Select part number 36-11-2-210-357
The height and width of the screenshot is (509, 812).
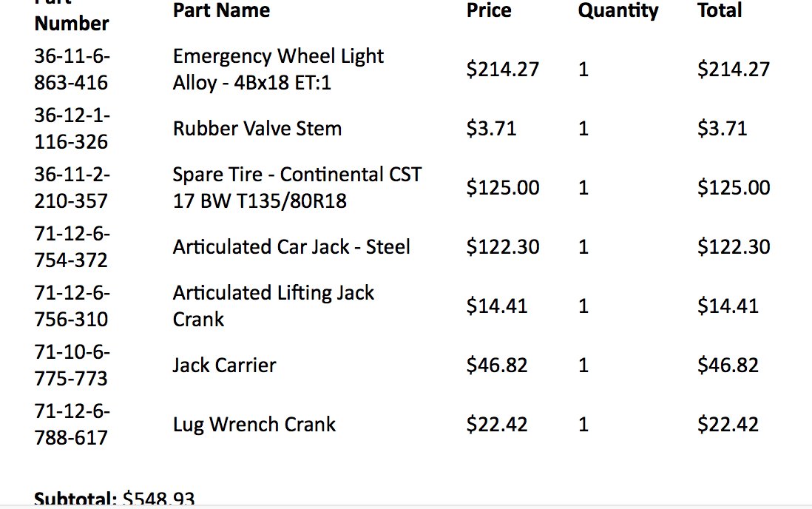[71, 188]
